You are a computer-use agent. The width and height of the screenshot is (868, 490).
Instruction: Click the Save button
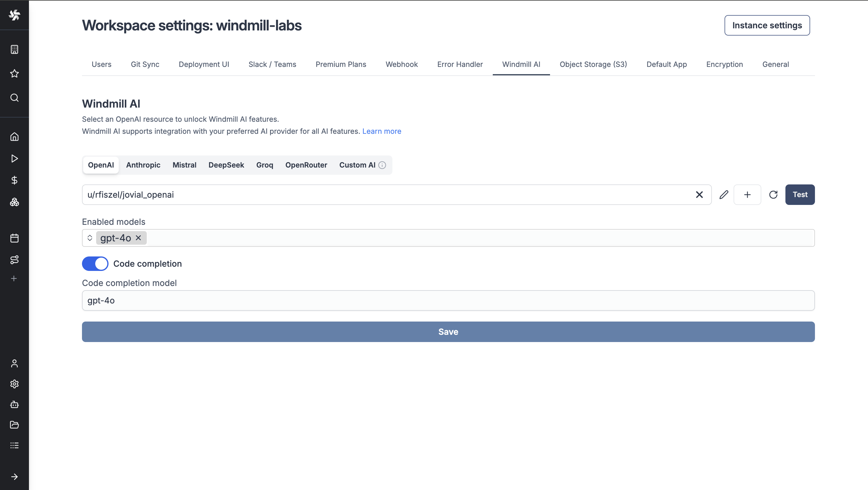(x=448, y=331)
